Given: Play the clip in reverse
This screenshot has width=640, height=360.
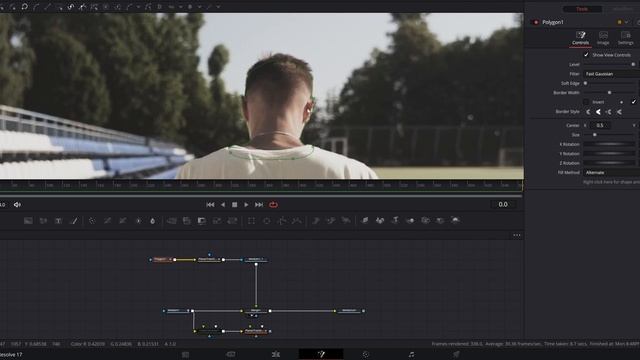Looking at the screenshot, I should [x=223, y=204].
